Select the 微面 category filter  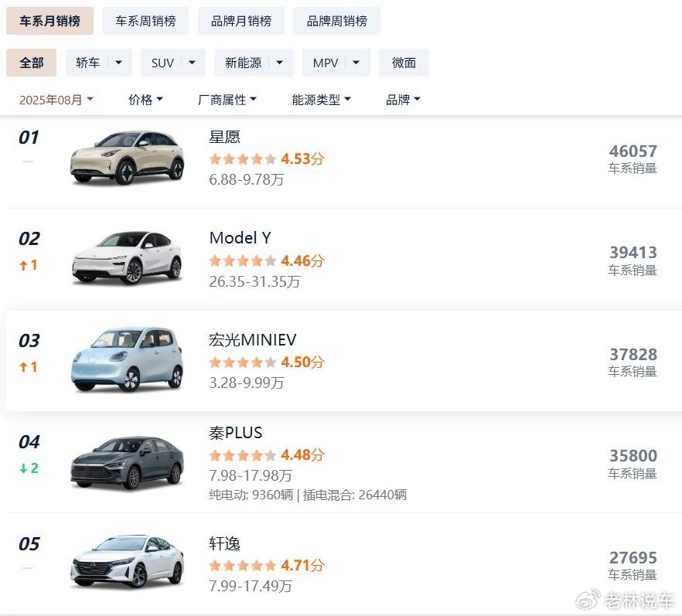pos(404,63)
